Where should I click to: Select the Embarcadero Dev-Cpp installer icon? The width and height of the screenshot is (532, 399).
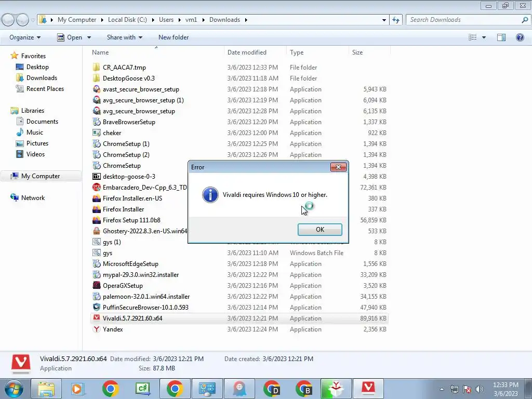pos(97,187)
